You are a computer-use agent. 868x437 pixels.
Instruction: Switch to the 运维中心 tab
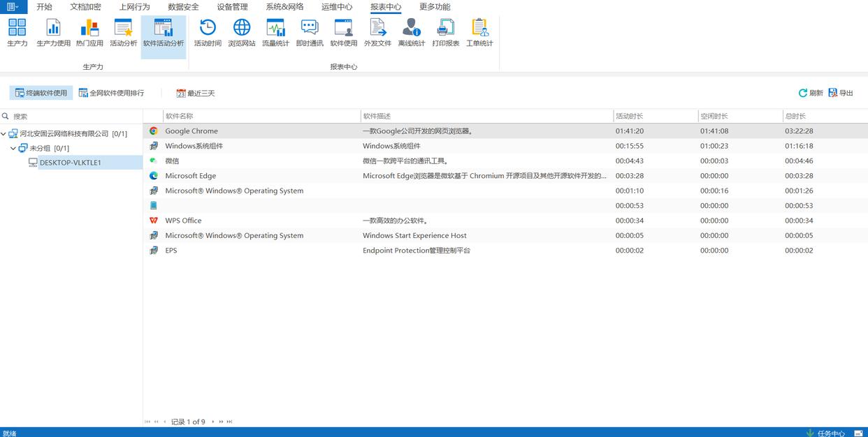(x=337, y=7)
